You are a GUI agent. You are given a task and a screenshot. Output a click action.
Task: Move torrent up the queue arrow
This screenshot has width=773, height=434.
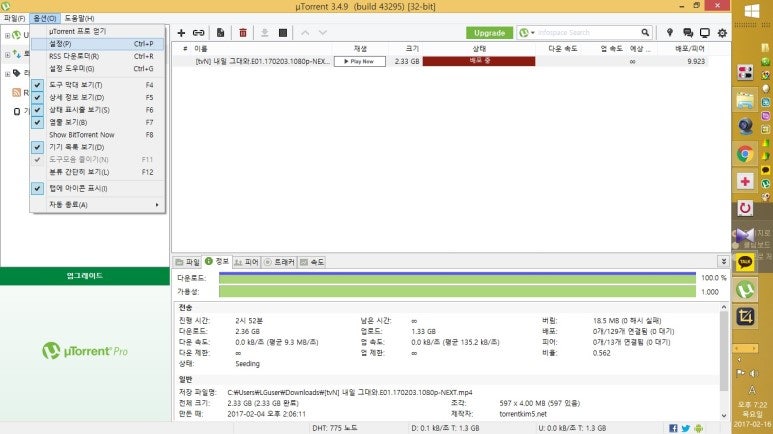pyautogui.click(x=305, y=33)
